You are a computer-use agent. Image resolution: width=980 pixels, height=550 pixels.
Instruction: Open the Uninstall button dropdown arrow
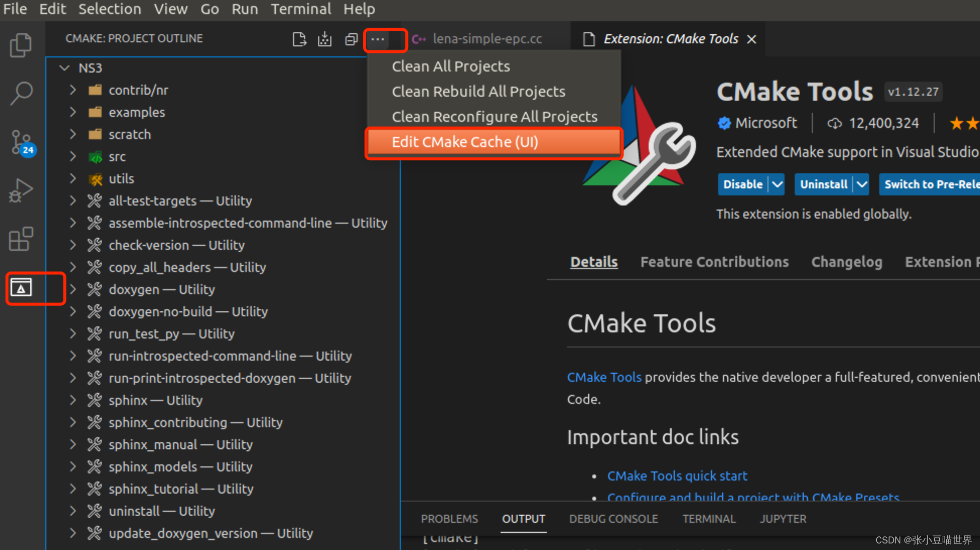coord(862,184)
